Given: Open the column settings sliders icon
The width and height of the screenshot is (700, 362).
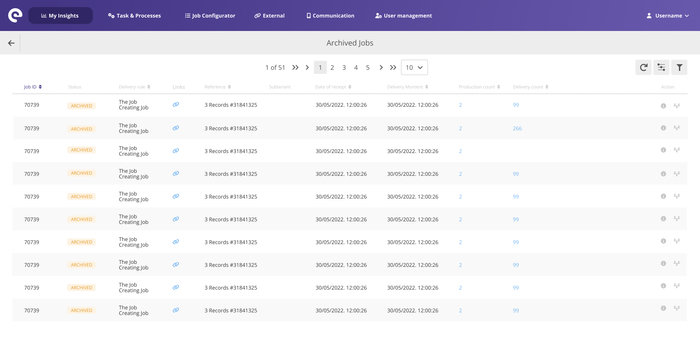Looking at the screenshot, I should tap(661, 67).
